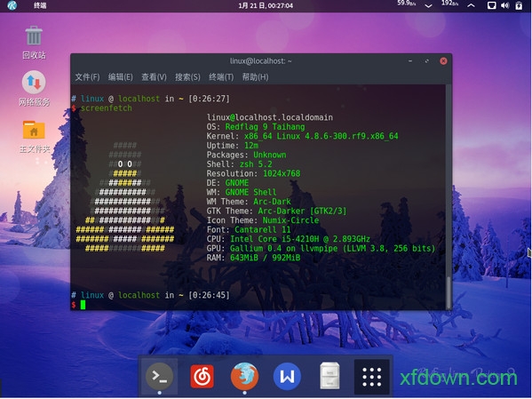Open the 网络服务 network desktop icon

(34, 88)
